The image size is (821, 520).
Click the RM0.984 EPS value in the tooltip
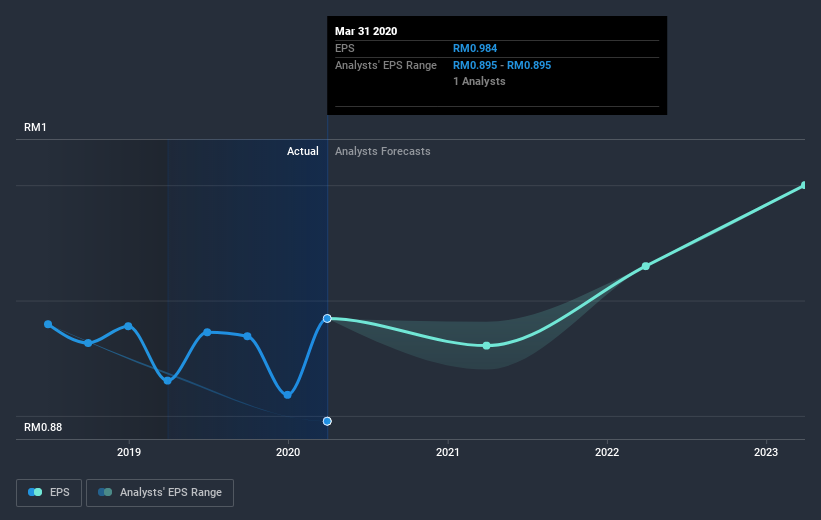point(477,48)
